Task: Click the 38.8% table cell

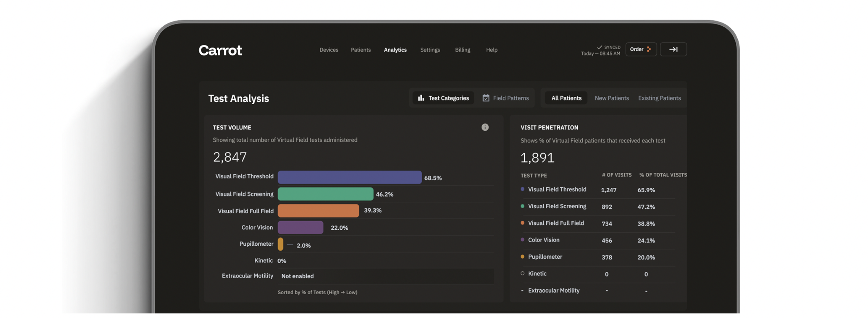Action: [646, 224]
